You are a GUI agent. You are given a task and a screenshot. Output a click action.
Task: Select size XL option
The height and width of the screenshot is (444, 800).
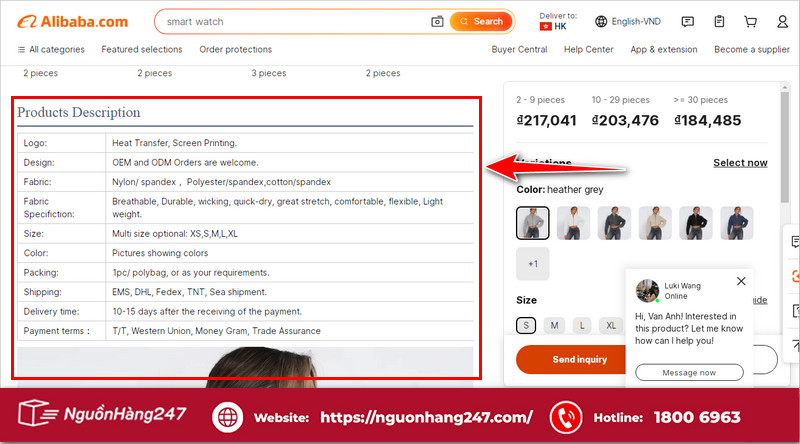click(610, 325)
